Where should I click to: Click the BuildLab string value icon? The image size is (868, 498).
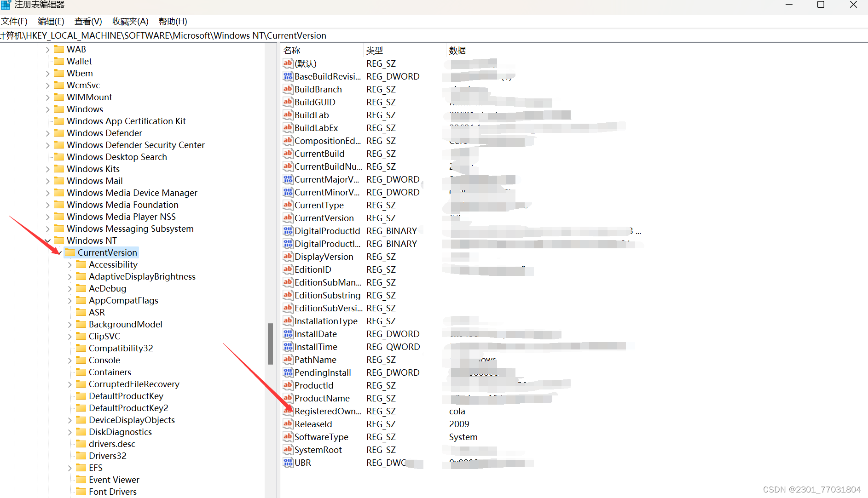click(288, 114)
